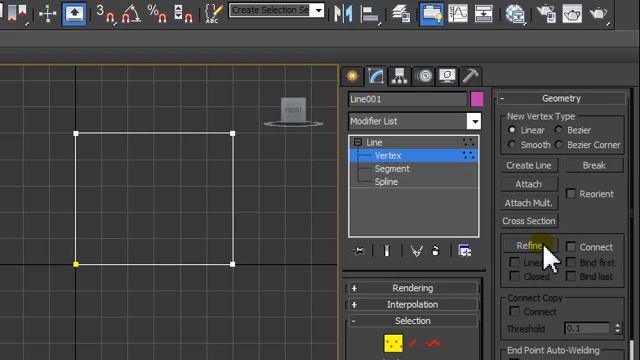Expand the Rendering rollout

click(413, 288)
